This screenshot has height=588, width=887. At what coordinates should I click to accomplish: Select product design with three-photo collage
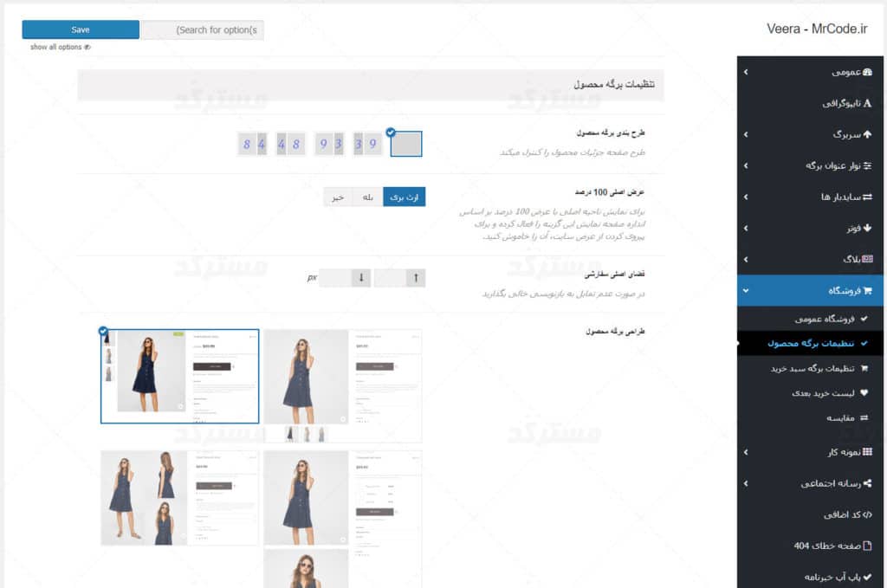[180, 498]
